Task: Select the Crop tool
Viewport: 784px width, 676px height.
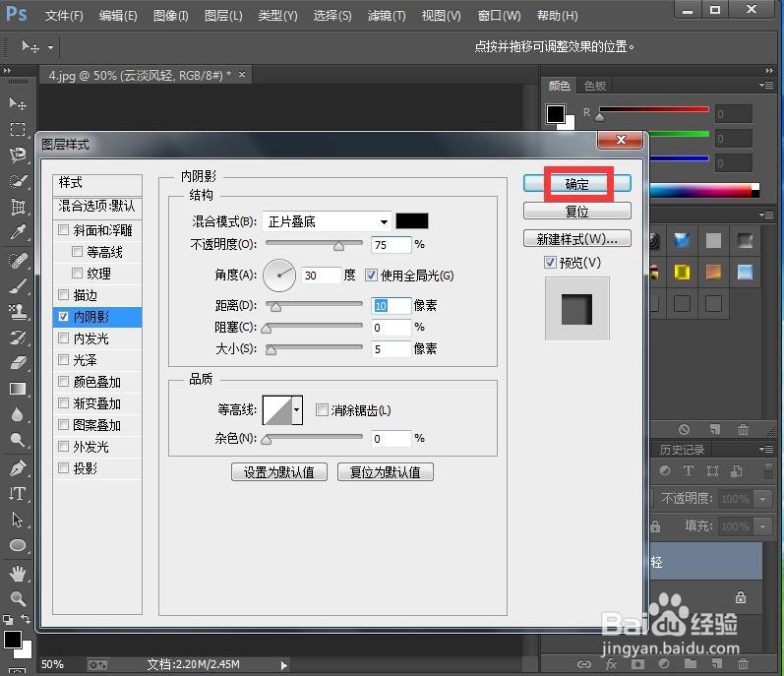Action: click(x=18, y=207)
